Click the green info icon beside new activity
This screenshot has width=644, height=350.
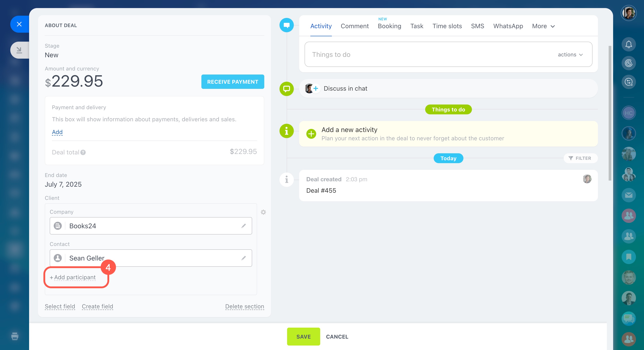click(286, 131)
